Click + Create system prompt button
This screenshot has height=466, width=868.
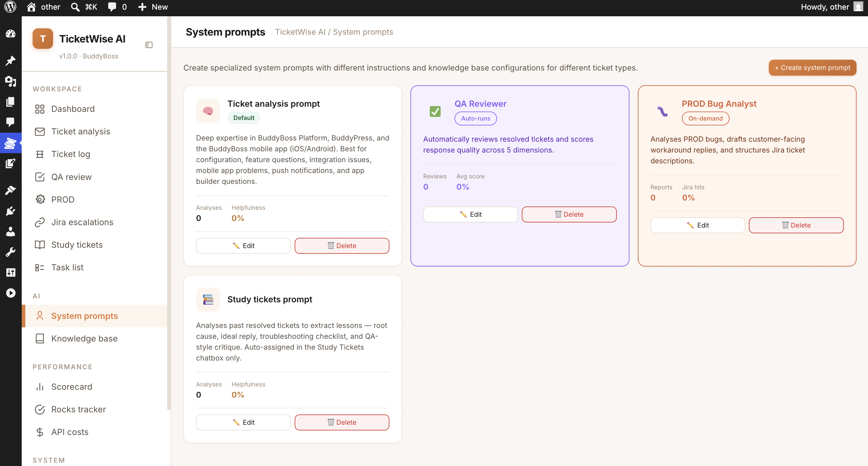coord(812,68)
